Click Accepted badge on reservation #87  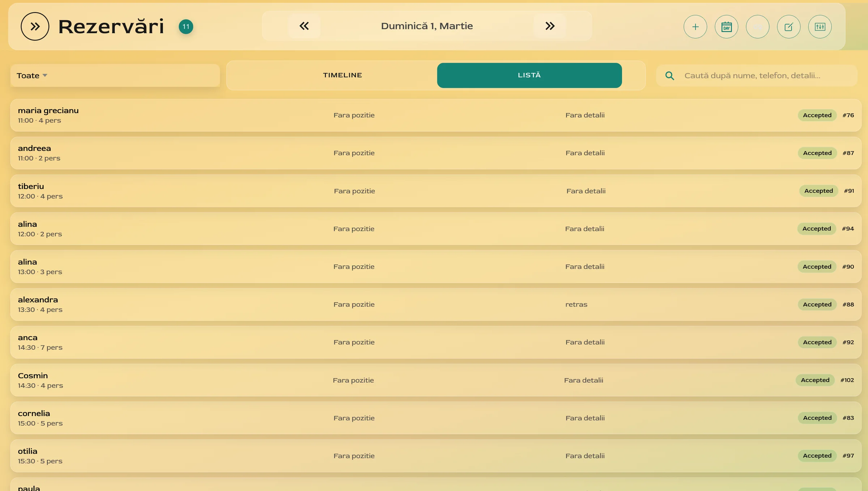point(817,153)
